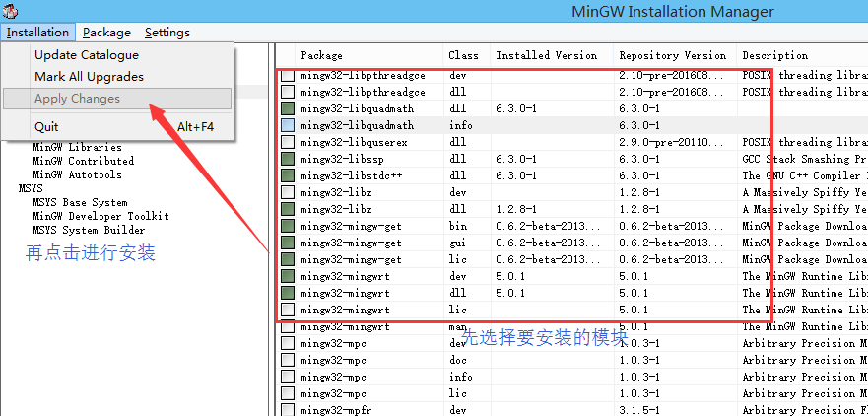Select MSYS Base System in tree
Viewport: 868px width, 416px height.
pos(80,203)
